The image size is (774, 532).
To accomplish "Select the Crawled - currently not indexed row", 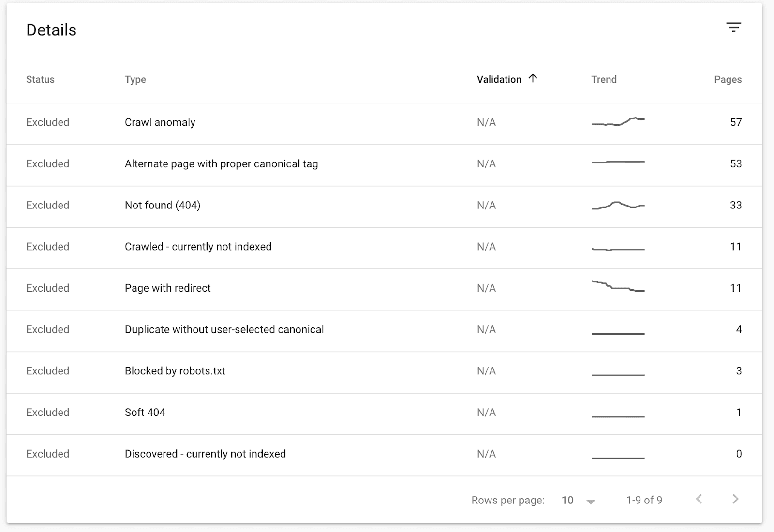I will click(198, 247).
